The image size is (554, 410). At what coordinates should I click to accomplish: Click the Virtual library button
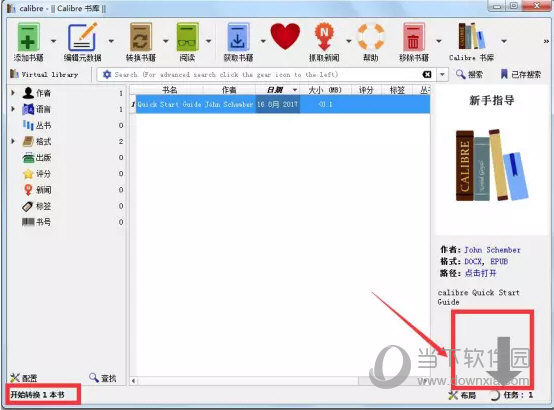(44, 74)
